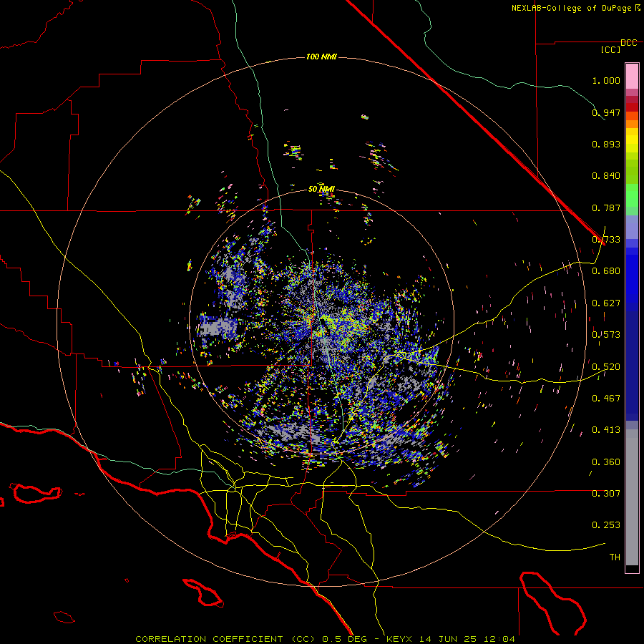644x644 pixels.
Task: Click the 0.360 scale value
Action: tap(606, 462)
